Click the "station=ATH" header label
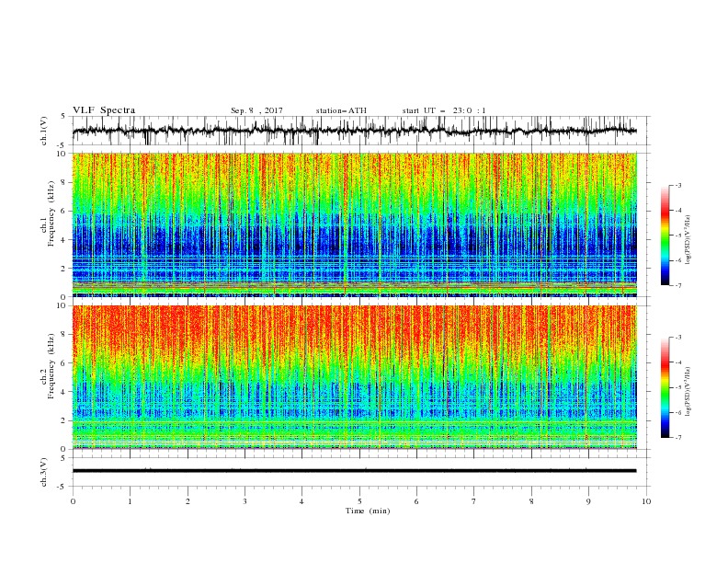The height and width of the screenshot is (563, 728). (341, 110)
